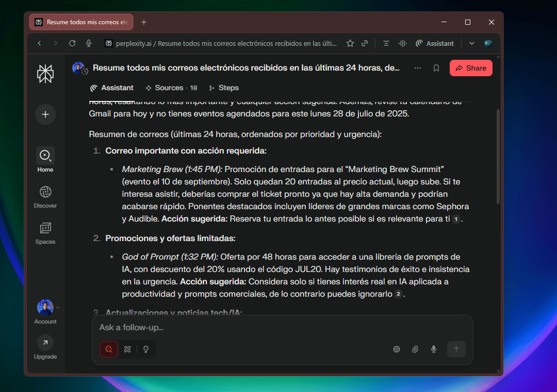Activate the voice microphone in the toolbar
Image resolution: width=557 pixels, height=392 pixels.
tap(89, 43)
